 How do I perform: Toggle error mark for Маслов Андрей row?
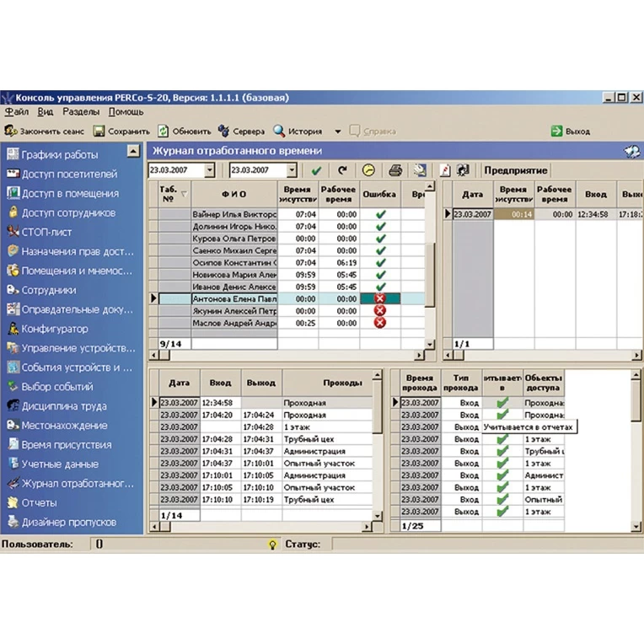[379, 322]
